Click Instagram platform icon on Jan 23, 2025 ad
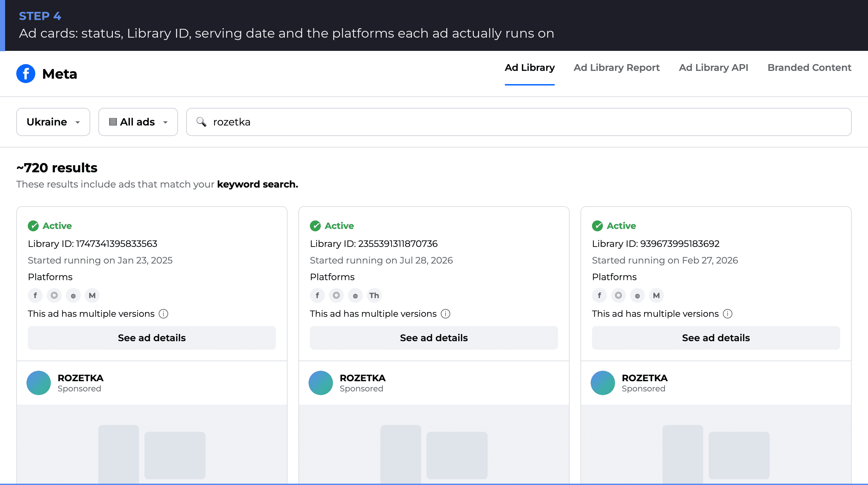Viewport: 868px width, 485px height. click(54, 295)
